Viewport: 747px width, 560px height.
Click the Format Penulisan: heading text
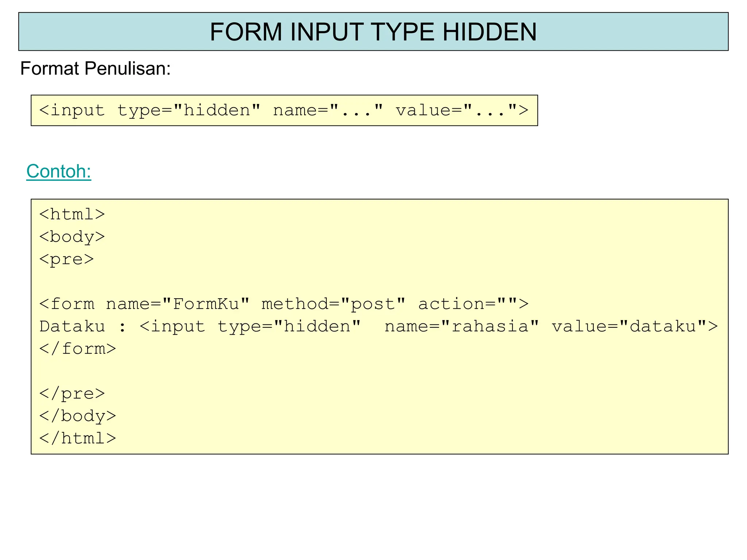[x=95, y=68]
